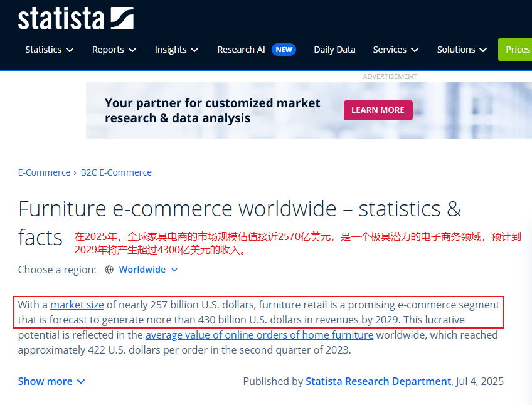Open Research AI page
Viewport: 532px width, 405px height.
[241, 50]
